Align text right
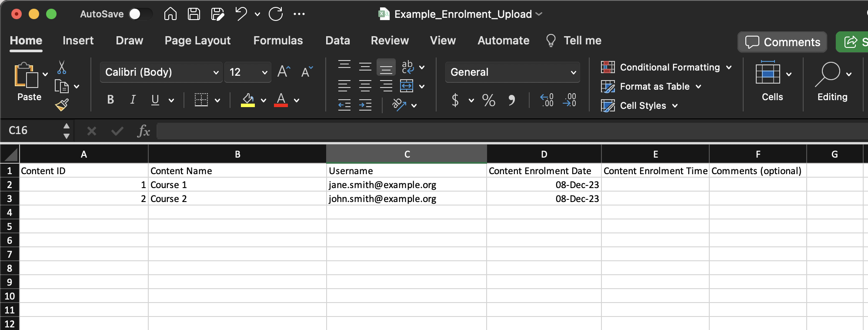This screenshot has height=330, width=868. pyautogui.click(x=386, y=86)
